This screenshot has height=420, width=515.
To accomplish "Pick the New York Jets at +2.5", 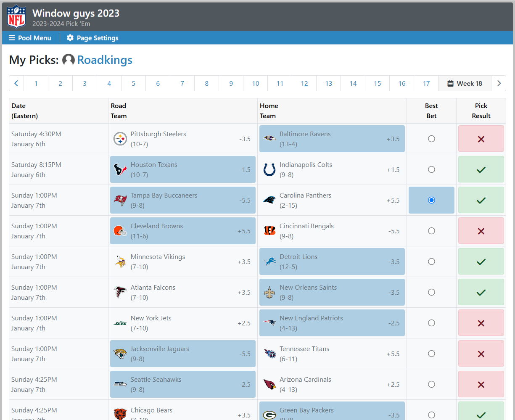I will tap(183, 323).
